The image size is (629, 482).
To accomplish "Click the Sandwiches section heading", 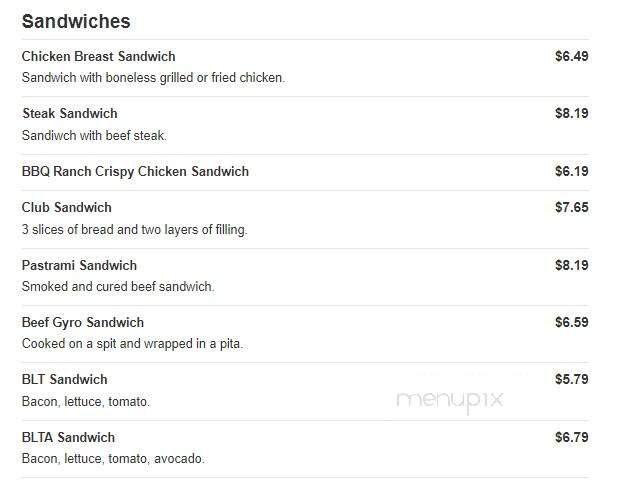I will (x=76, y=21).
